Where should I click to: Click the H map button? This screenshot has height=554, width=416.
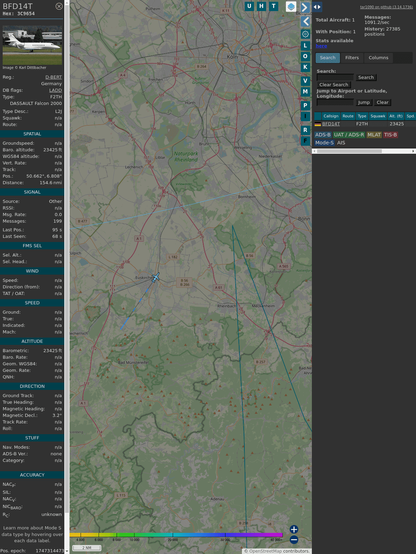click(262, 6)
